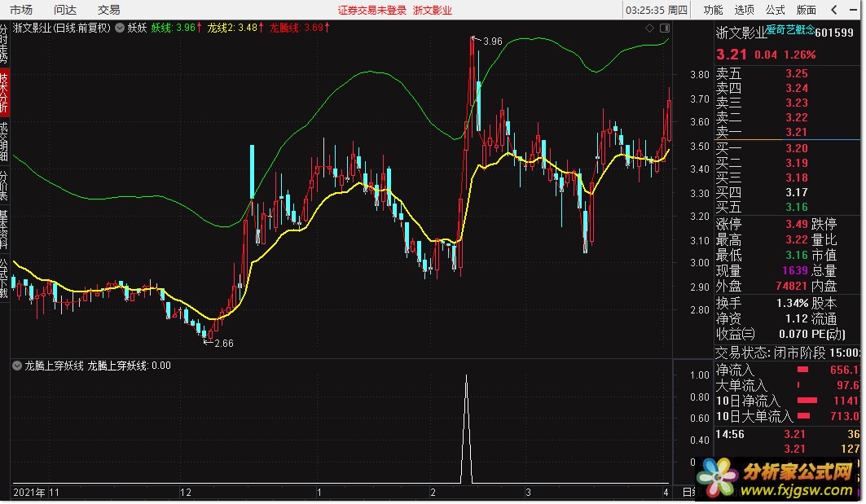Click 证券交易未登录 login link

[372, 10]
